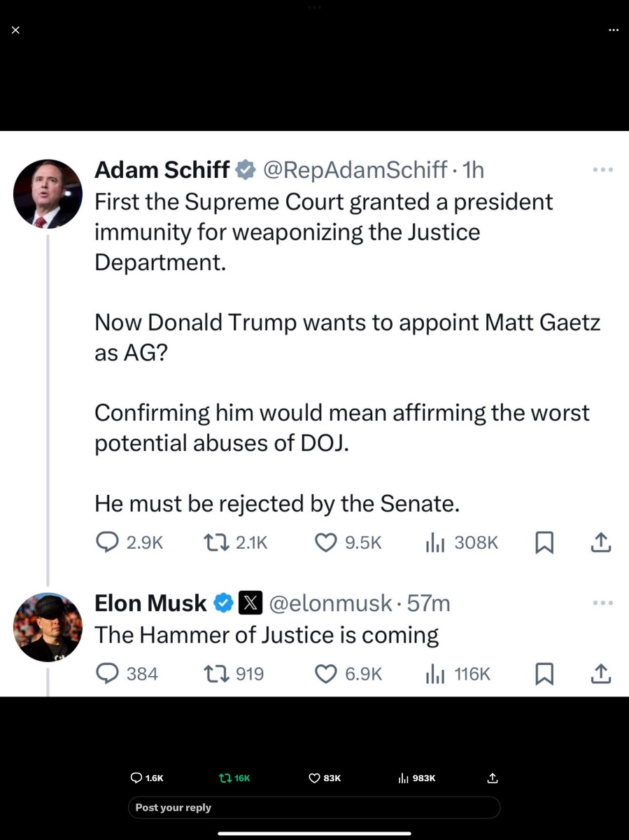Click the @elonmusk handle link
Screen dimensions: 629x840
[x=330, y=603]
